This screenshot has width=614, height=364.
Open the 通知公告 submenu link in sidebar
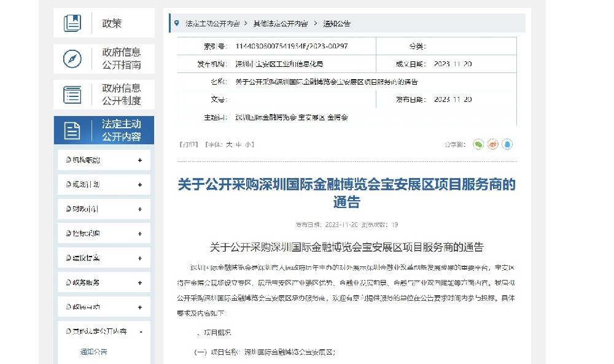(93, 352)
